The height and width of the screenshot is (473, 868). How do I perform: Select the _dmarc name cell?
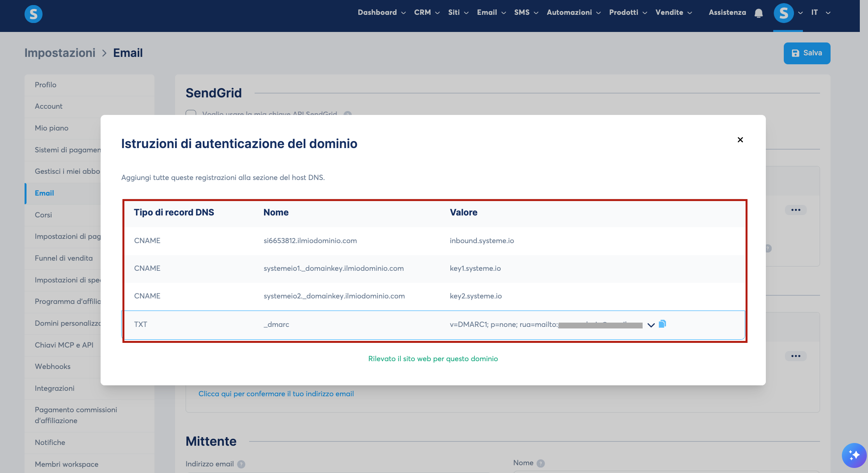click(x=276, y=325)
